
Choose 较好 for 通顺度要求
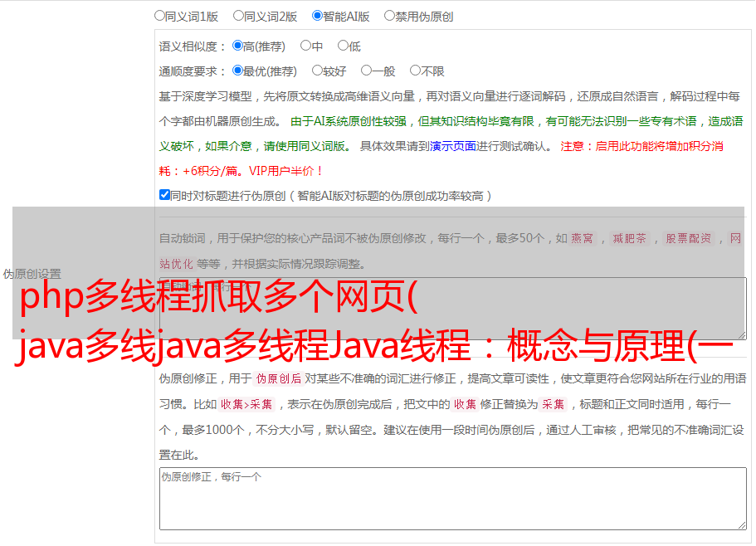coord(317,71)
